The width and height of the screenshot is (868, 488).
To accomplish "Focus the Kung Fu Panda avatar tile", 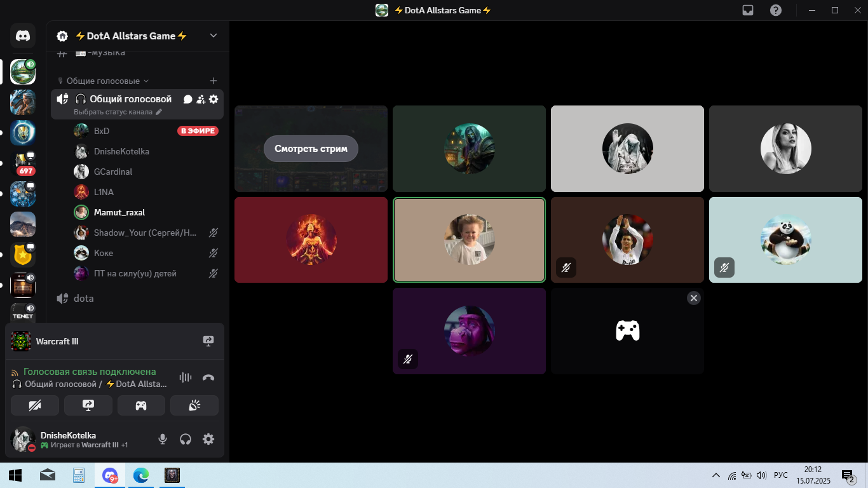I will tap(785, 240).
